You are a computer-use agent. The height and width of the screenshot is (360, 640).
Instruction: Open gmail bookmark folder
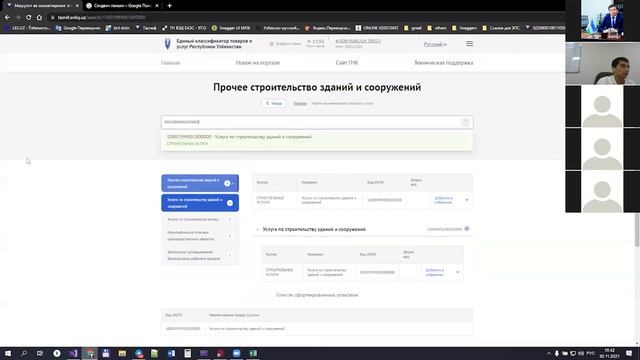[x=413, y=28]
